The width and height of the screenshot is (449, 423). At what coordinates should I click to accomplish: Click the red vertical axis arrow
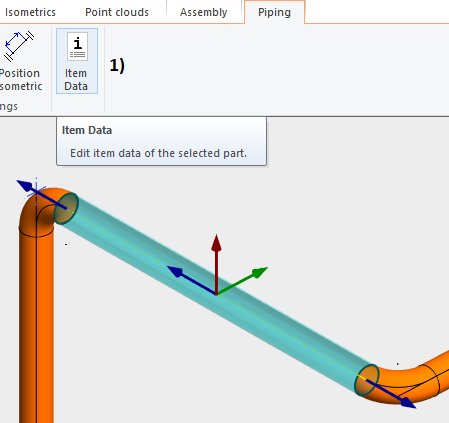tap(216, 263)
